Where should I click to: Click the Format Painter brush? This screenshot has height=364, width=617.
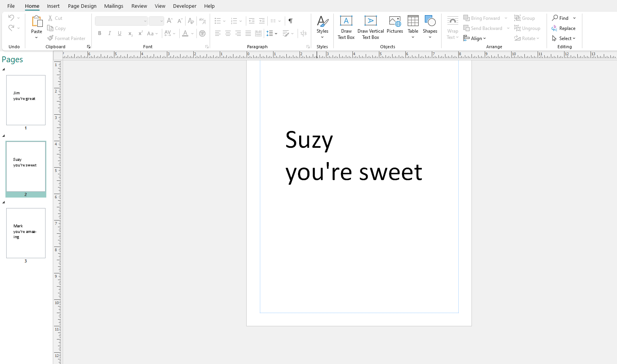click(x=50, y=38)
